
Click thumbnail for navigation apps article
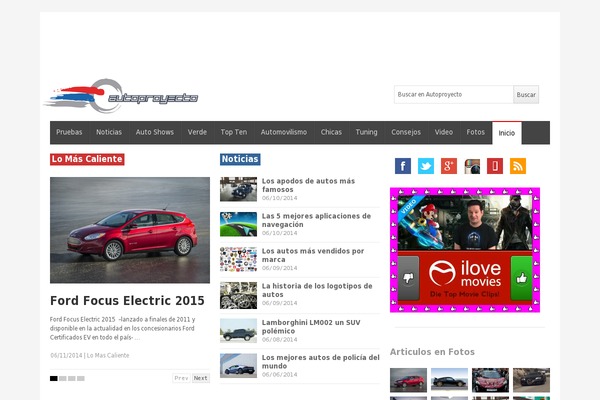pyautogui.click(x=238, y=224)
